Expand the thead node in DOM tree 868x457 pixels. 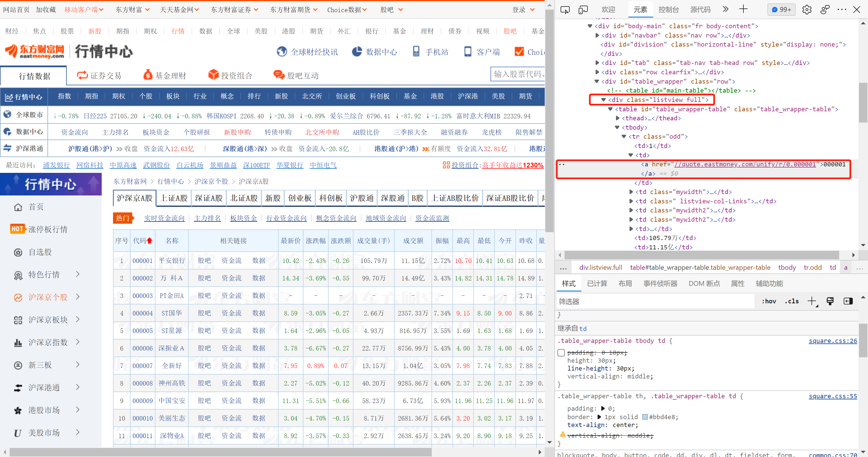point(617,118)
